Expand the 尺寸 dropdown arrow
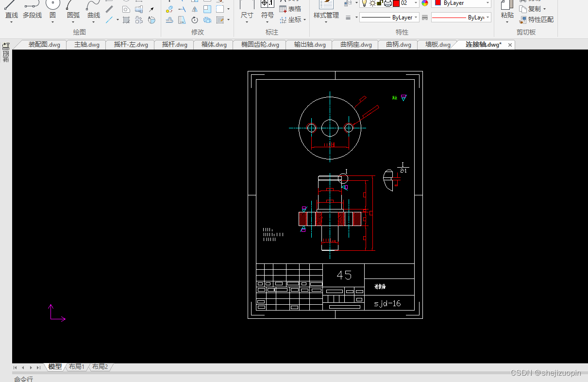Image resolution: width=588 pixels, height=382 pixels. [x=247, y=22]
